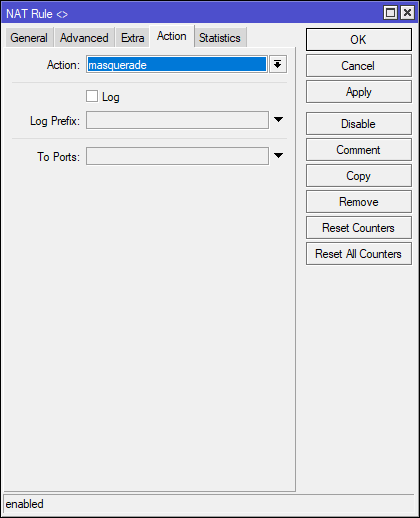Enable the Log checkbox
This screenshot has width=420, height=518.
pos(92,96)
